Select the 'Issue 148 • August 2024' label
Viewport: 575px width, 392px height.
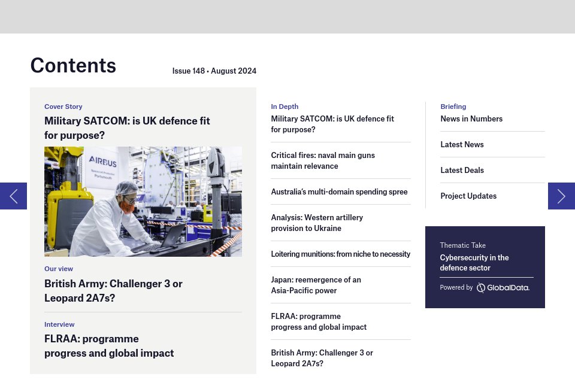point(214,71)
